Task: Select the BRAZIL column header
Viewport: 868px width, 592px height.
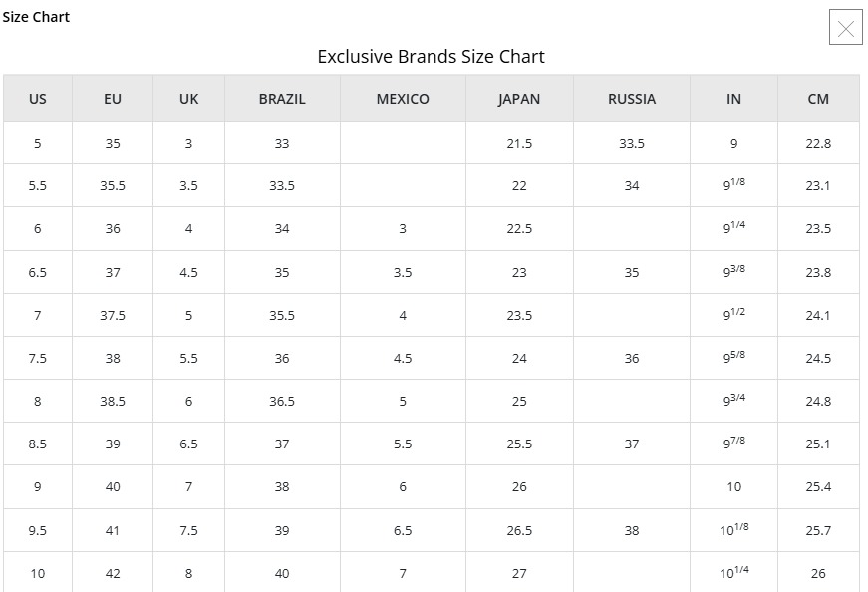Action: [x=282, y=99]
